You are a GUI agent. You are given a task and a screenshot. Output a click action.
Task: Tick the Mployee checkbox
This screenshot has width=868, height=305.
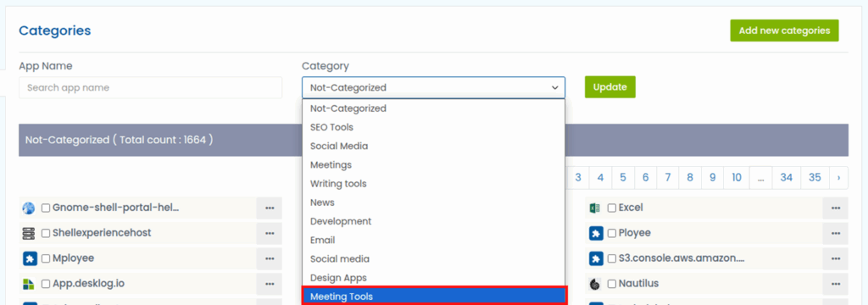click(x=46, y=258)
